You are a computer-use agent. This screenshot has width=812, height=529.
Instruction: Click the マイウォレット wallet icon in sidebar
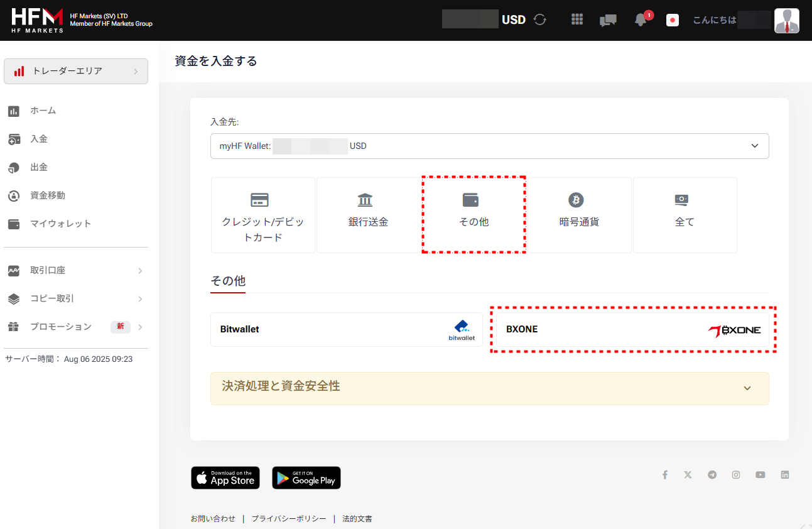tap(14, 224)
